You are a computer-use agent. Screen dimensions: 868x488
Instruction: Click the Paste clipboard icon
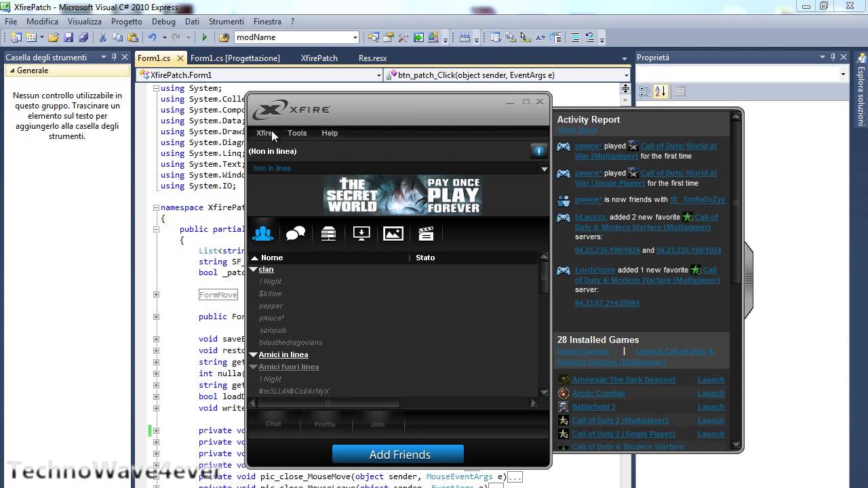pos(133,37)
